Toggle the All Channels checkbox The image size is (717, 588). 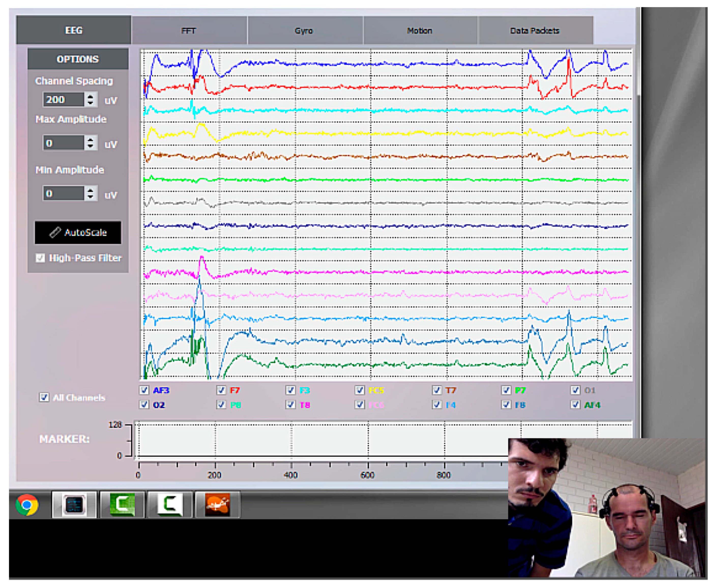(44, 397)
